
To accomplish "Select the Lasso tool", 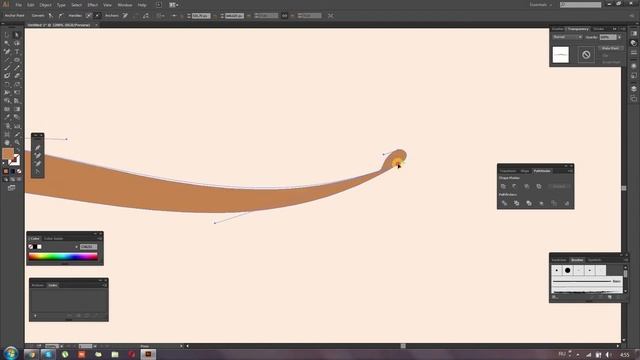I will point(17,43).
